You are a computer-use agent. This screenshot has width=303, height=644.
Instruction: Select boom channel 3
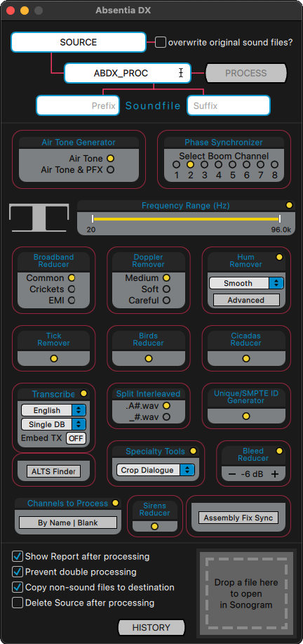[204, 165]
